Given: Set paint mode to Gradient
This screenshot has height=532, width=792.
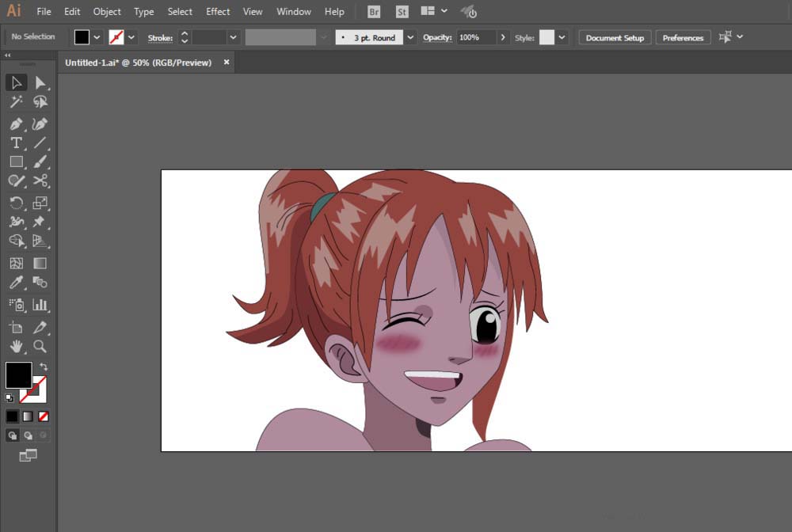Looking at the screenshot, I should [28, 416].
